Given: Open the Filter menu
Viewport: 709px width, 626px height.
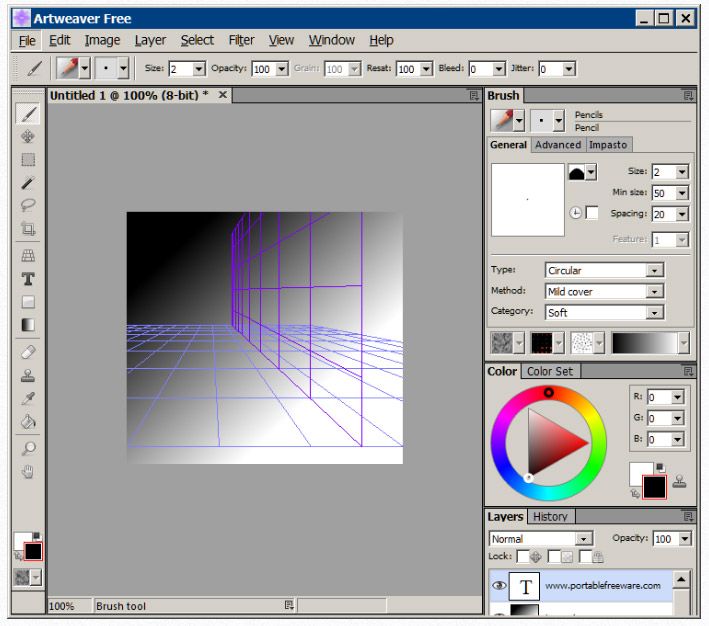Looking at the screenshot, I should point(241,40).
